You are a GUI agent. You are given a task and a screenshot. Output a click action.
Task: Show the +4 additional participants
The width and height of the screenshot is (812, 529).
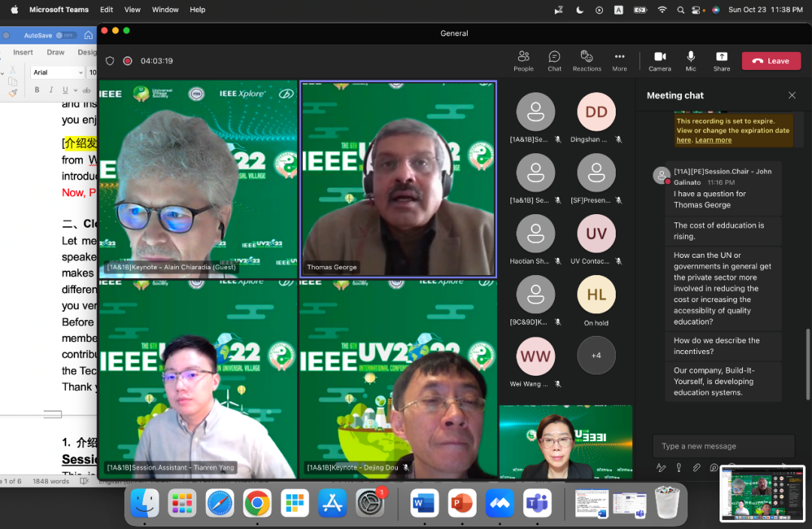coord(596,355)
